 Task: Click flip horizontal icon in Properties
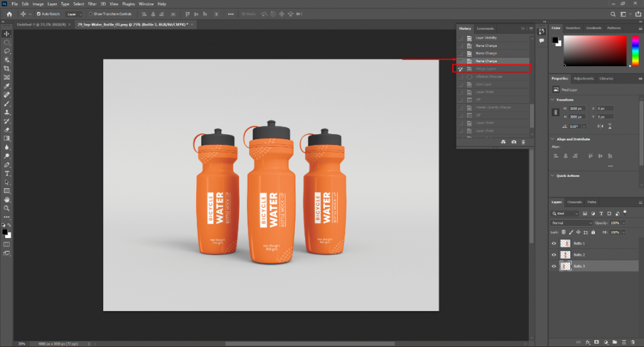601,126
